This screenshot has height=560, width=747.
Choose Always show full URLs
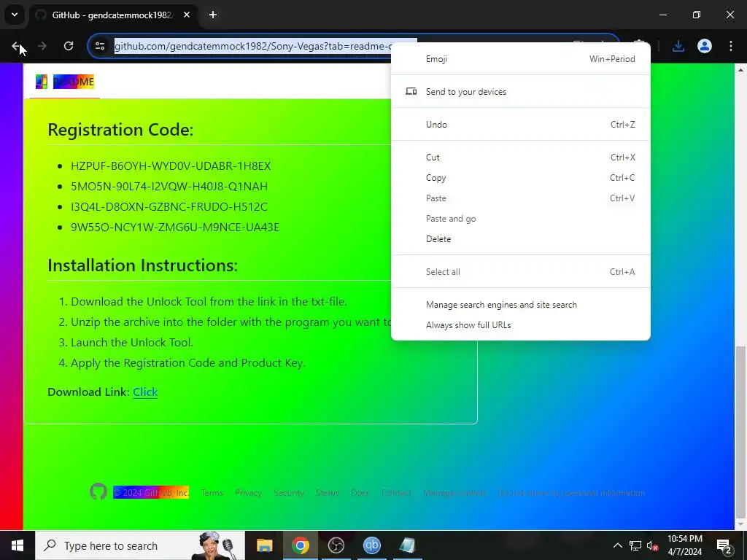point(521,325)
